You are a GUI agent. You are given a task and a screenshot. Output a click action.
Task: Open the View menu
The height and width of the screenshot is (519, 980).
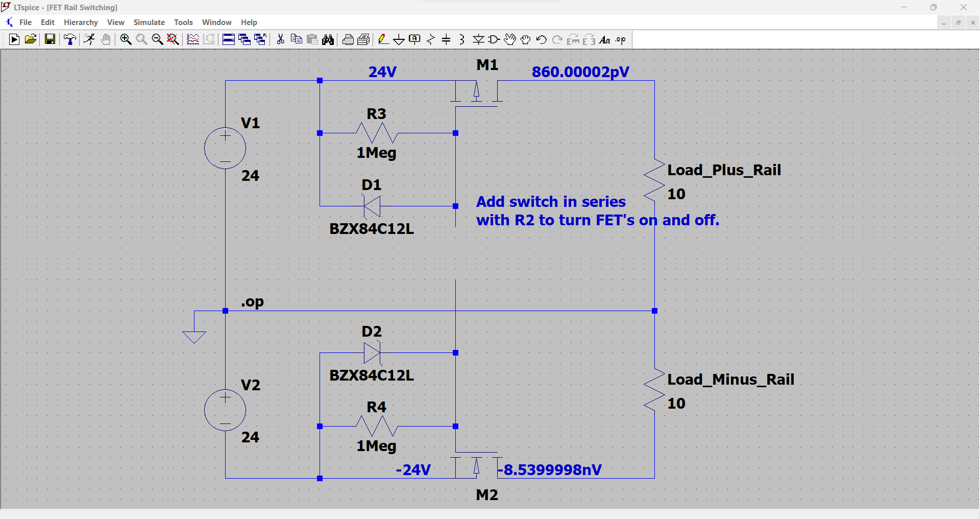pyautogui.click(x=116, y=22)
